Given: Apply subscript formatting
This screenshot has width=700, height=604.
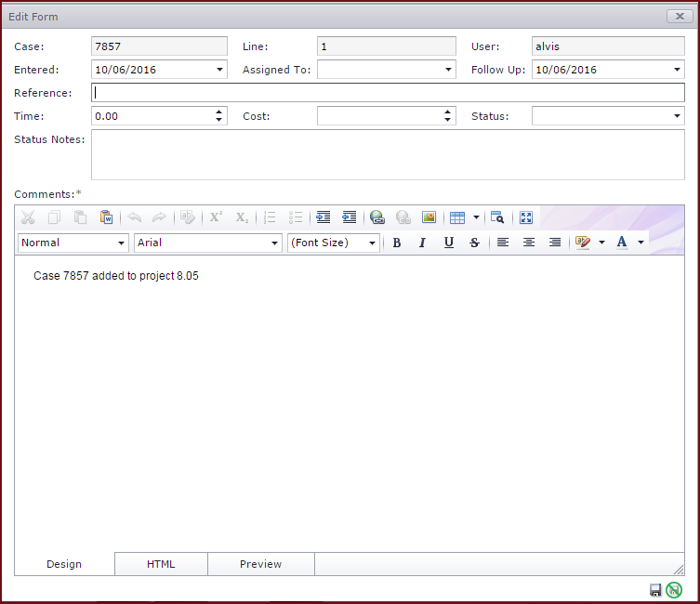Looking at the screenshot, I should pos(242,217).
